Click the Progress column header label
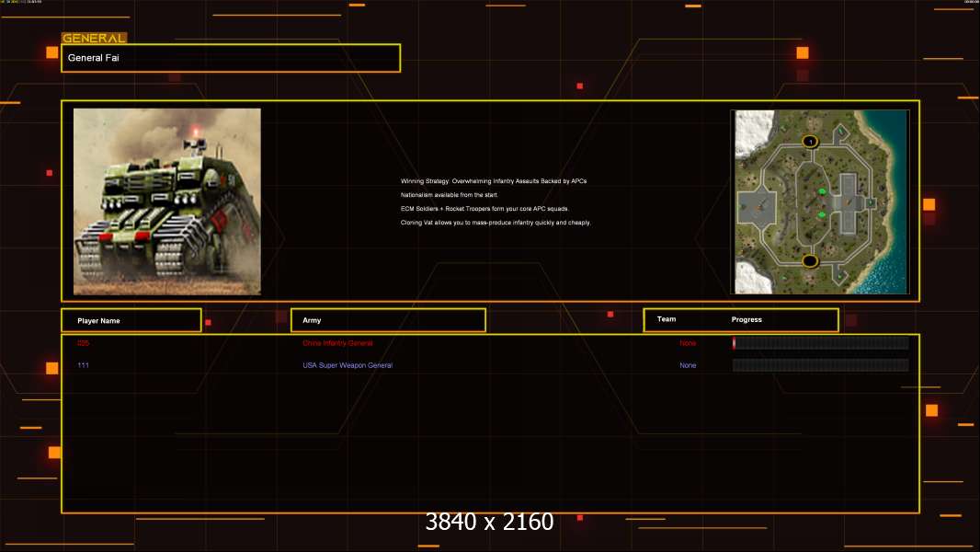 (x=746, y=319)
